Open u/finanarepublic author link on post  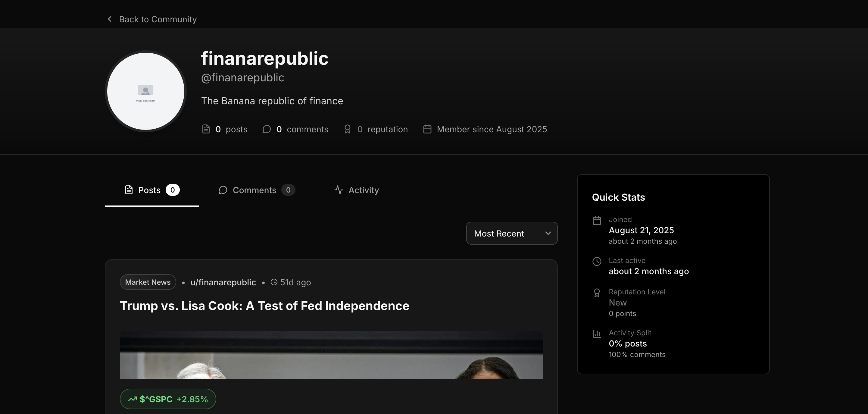223,283
